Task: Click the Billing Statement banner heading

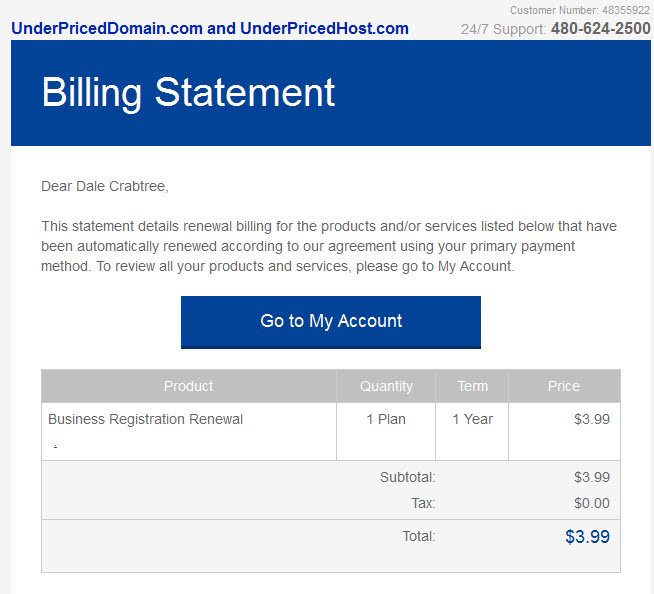Action: (x=188, y=93)
